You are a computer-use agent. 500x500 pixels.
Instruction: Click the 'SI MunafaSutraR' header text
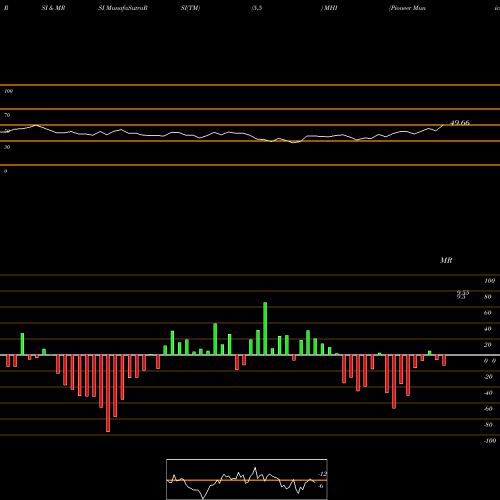click(x=123, y=8)
